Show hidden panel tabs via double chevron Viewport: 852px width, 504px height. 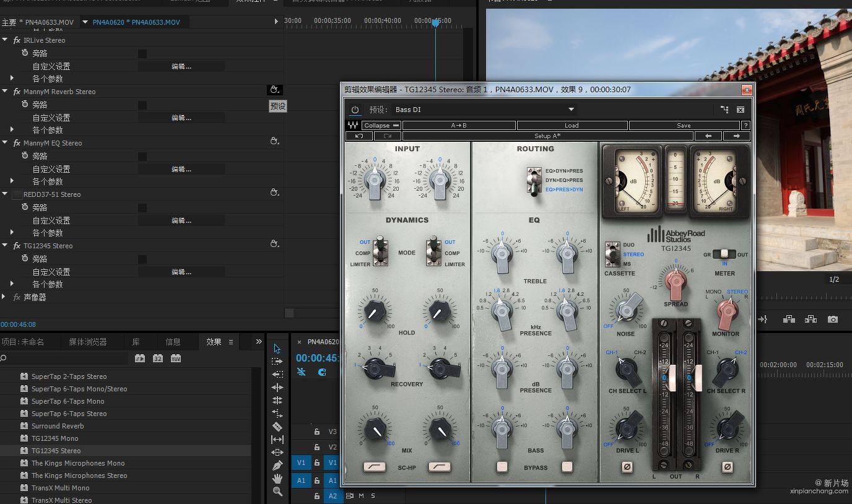pyautogui.click(x=259, y=342)
